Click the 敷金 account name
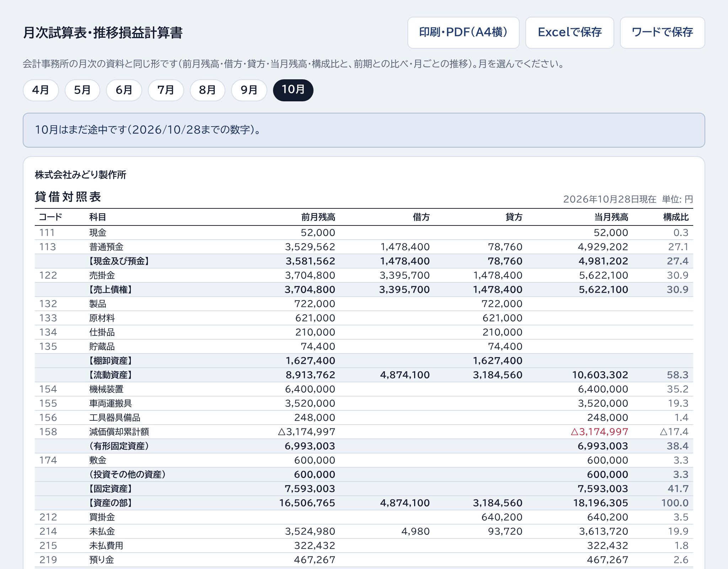 pyautogui.click(x=98, y=460)
